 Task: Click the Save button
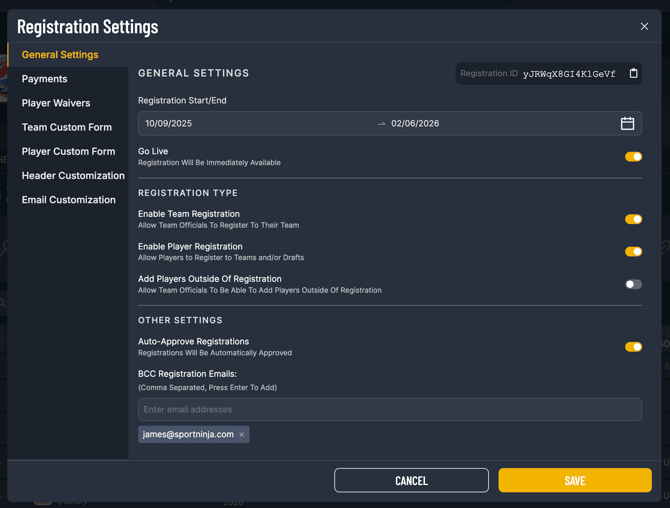[574, 481]
